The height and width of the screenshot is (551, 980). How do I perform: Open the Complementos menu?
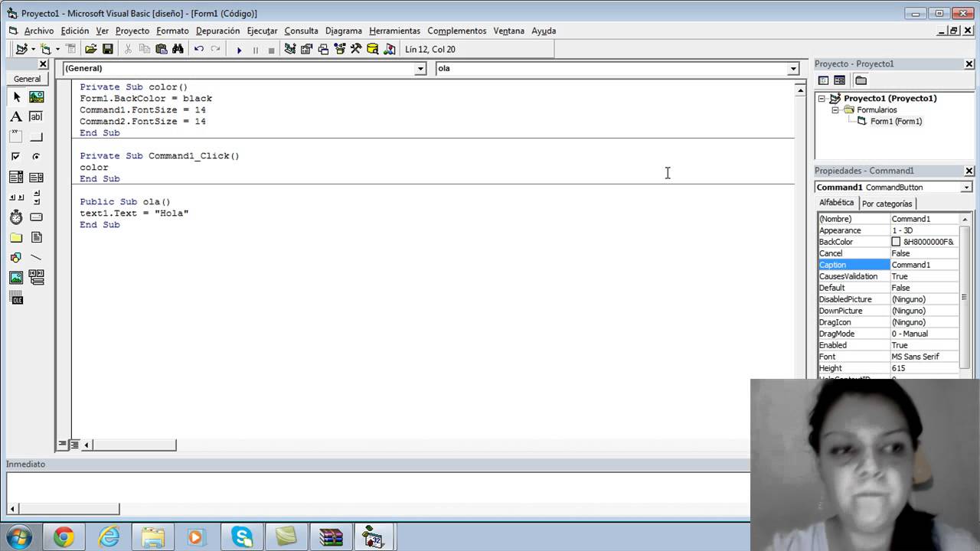[456, 31]
